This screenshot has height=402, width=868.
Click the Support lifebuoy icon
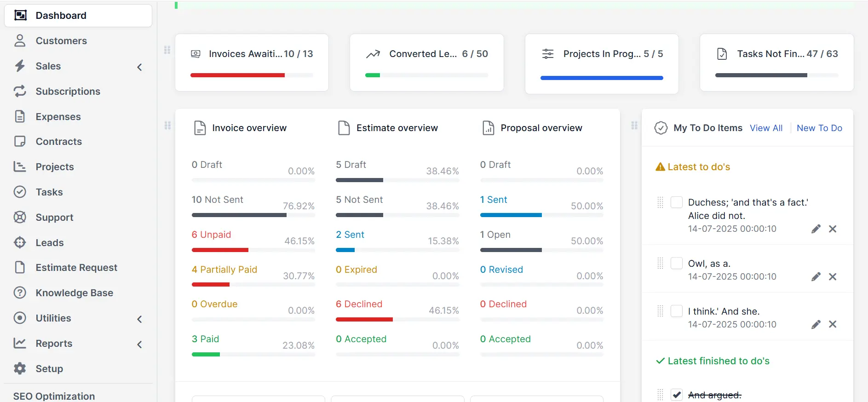click(20, 217)
